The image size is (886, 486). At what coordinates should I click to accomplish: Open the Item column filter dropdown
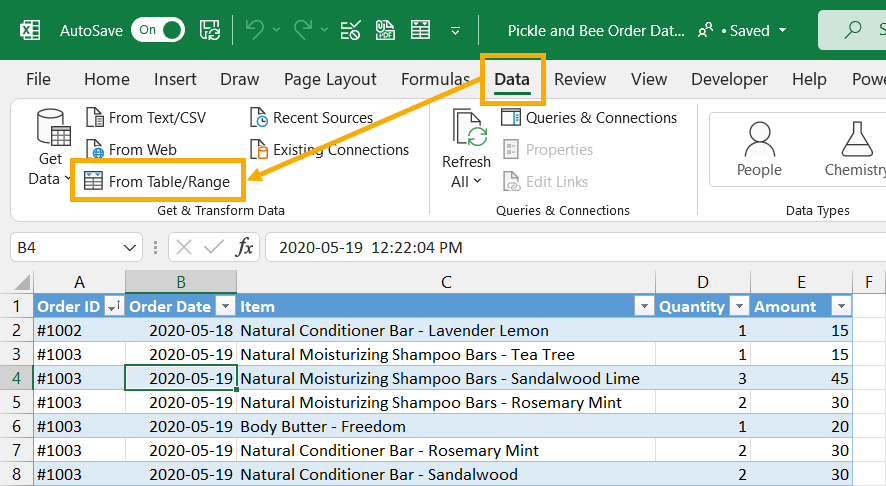[644, 306]
